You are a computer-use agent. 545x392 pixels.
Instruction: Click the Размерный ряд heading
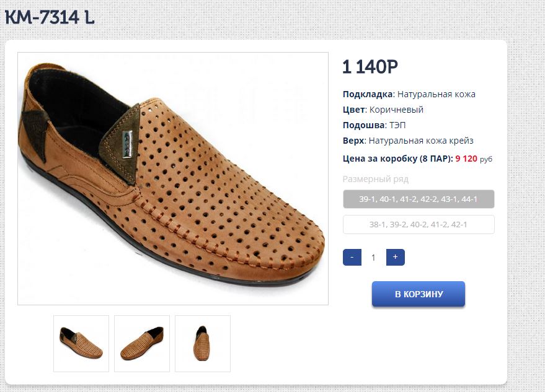tap(375, 179)
